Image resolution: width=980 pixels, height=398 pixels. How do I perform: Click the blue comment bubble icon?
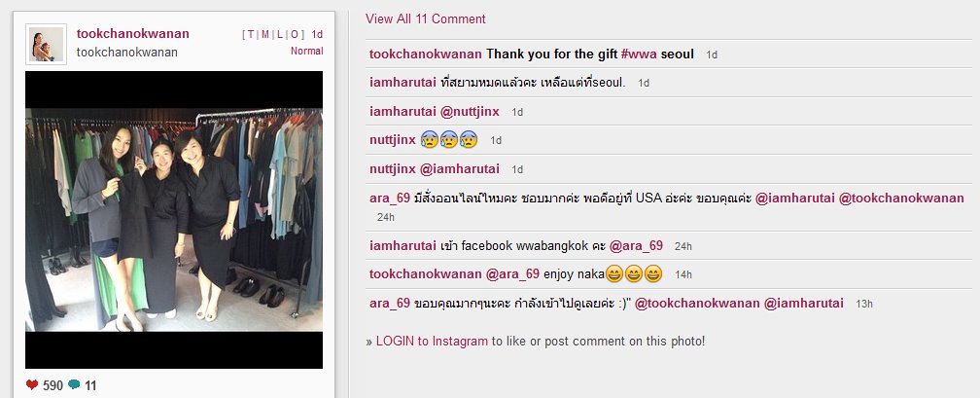pos(74,384)
